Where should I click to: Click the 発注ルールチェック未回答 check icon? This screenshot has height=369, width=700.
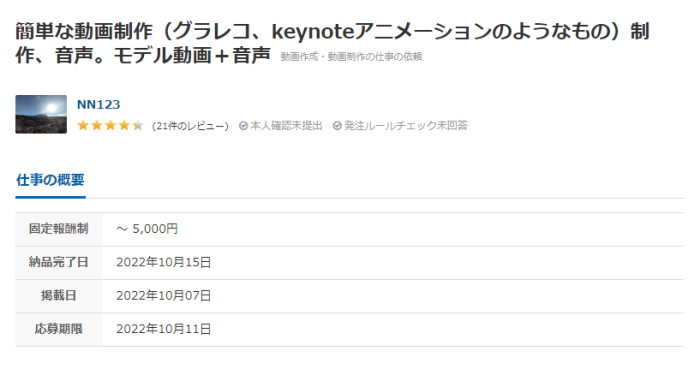click(x=337, y=126)
